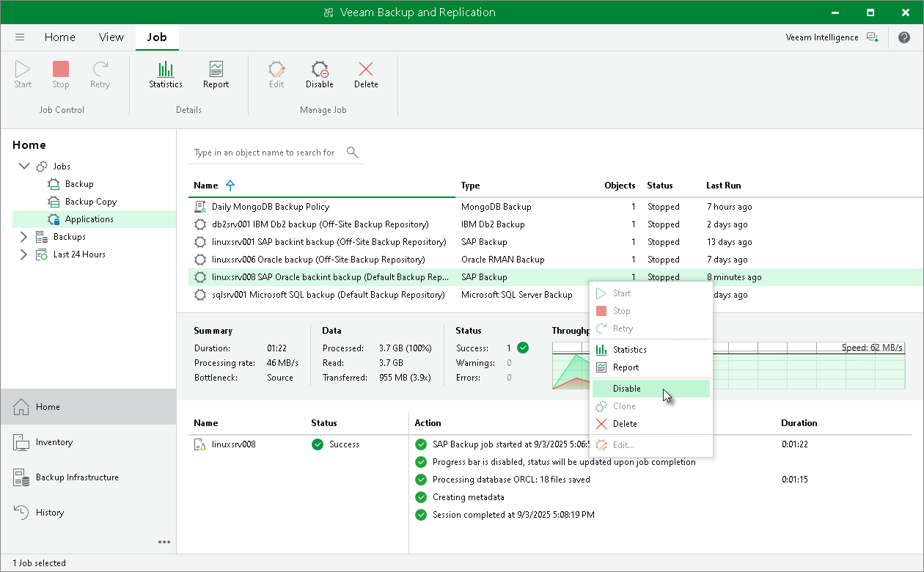Select Clone in the context menu
Viewport: 924px width, 572px height.
tap(623, 406)
